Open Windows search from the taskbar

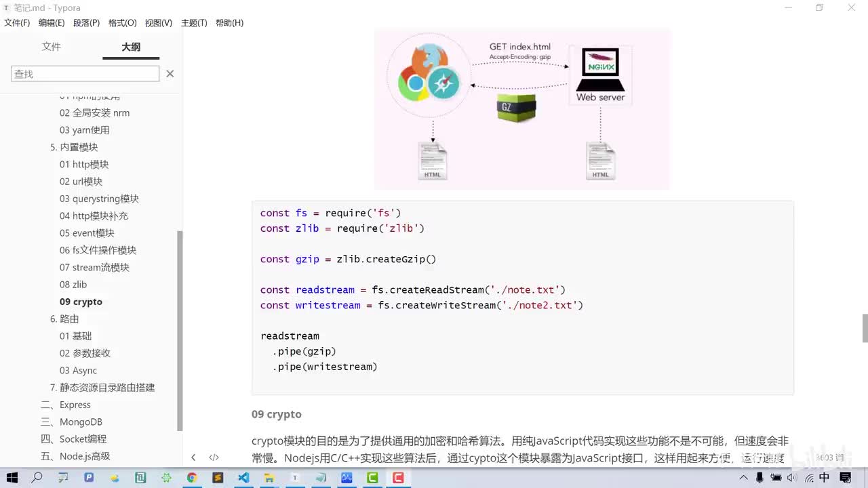37,478
